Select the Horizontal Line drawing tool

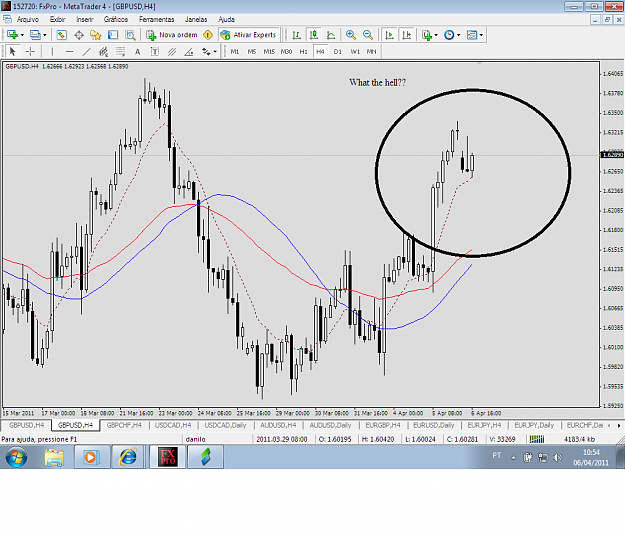[x=69, y=51]
